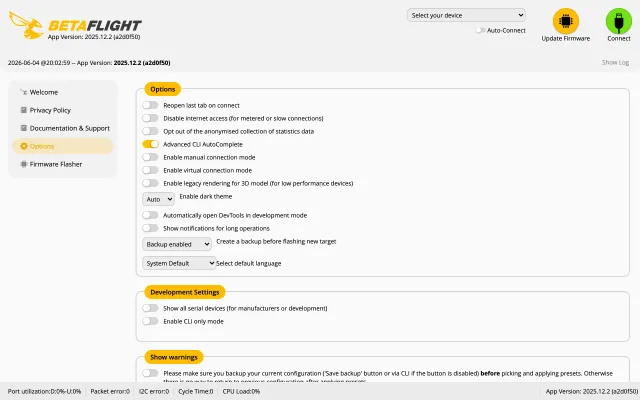The image size is (640, 400).
Task: Click Select default language label
Action: pyautogui.click(x=249, y=263)
